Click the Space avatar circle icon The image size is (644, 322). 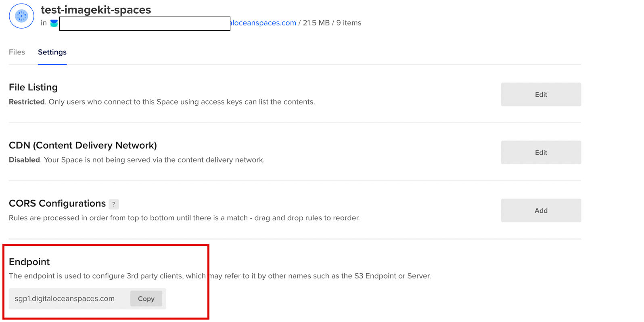pos(21,16)
